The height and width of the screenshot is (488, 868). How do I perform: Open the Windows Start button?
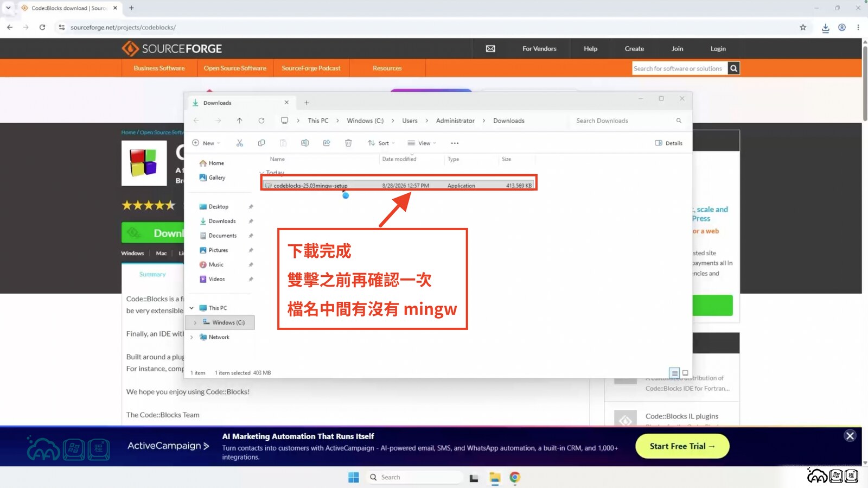[x=354, y=477]
